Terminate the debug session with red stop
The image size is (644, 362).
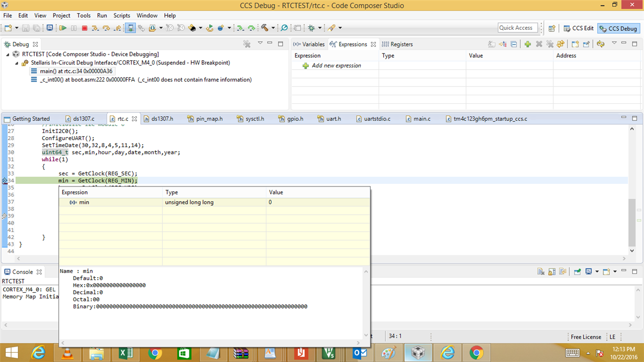tap(84, 28)
